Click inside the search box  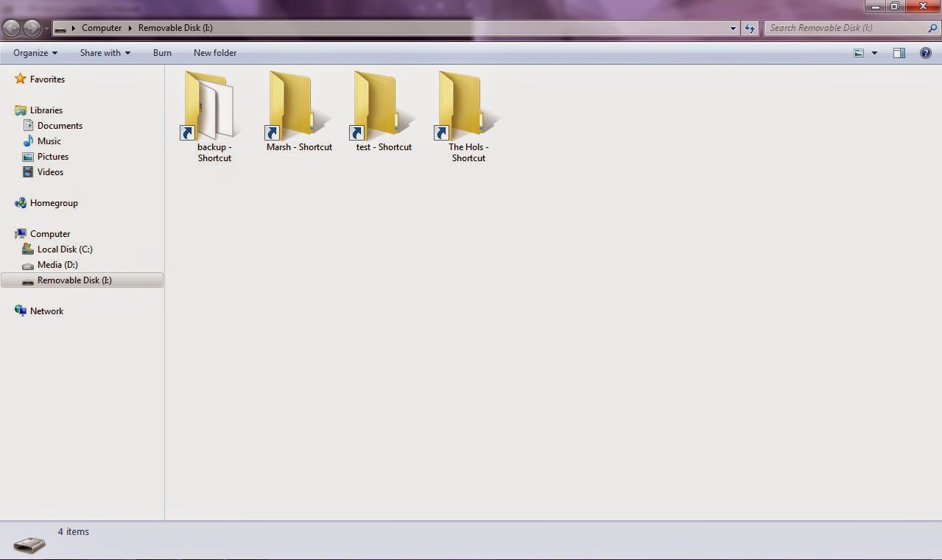[x=840, y=27]
